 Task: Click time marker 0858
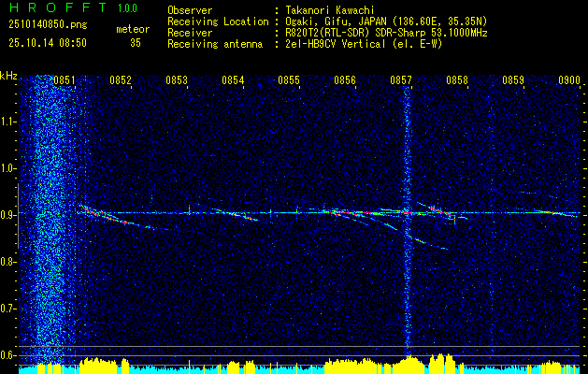[457, 79]
